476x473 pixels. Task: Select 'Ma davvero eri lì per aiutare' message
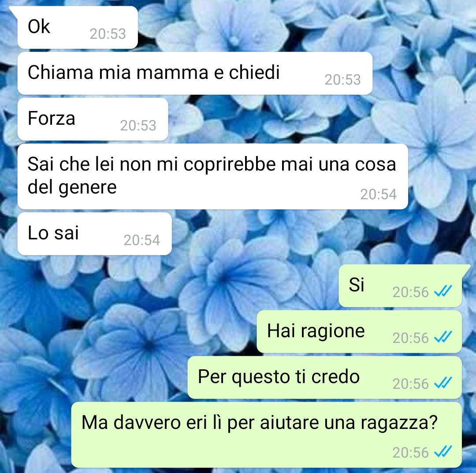click(267, 435)
